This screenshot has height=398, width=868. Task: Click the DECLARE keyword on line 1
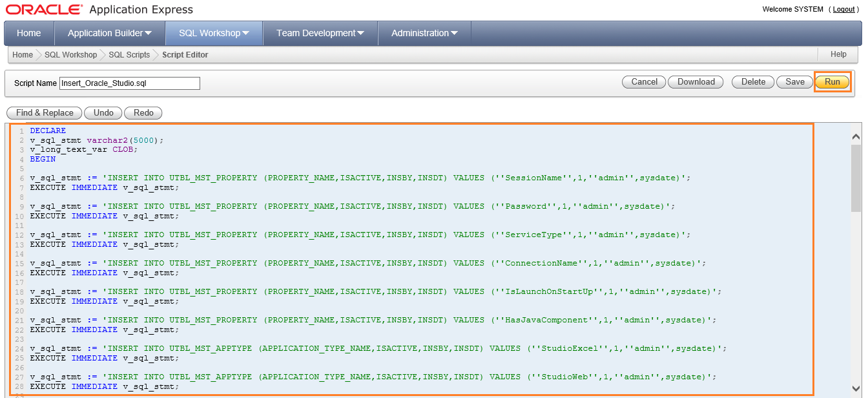(x=48, y=131)
